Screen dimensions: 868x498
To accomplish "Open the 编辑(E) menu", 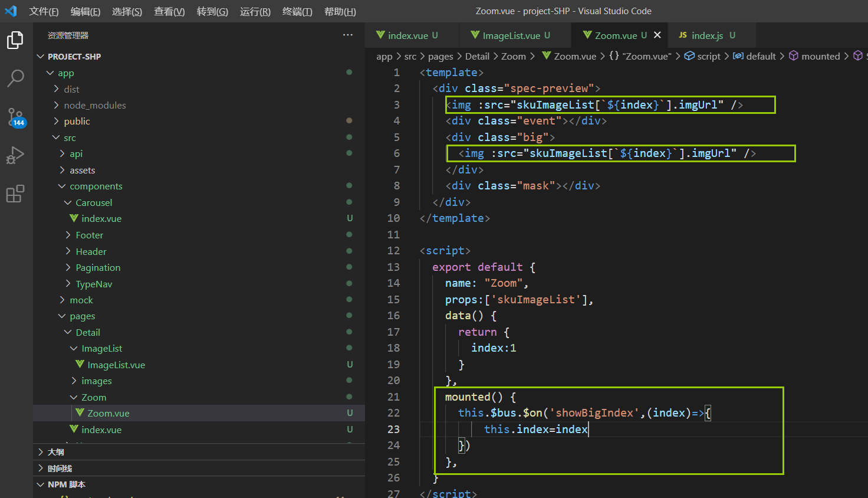I will (86, 11).
